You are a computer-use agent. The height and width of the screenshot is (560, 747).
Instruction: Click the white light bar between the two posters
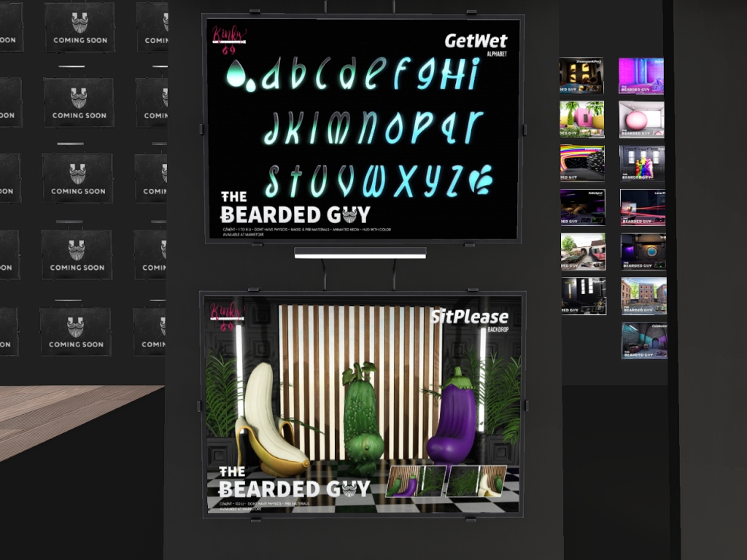click(360, 253)
